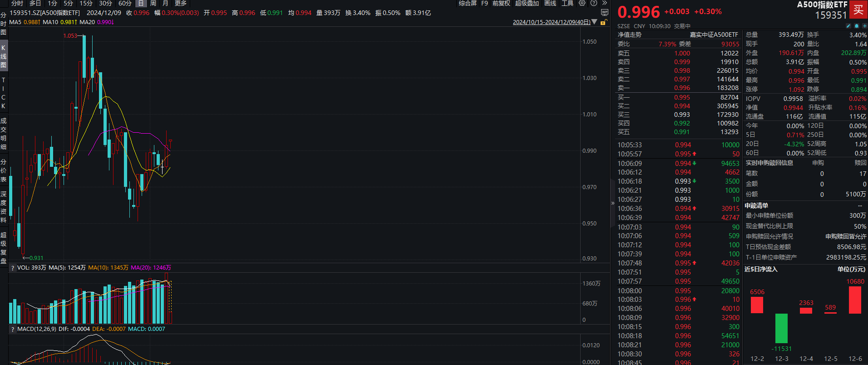Open the 画线 drawing tools
This screenshot has width=868, height=365.
[x=550, y=3]
